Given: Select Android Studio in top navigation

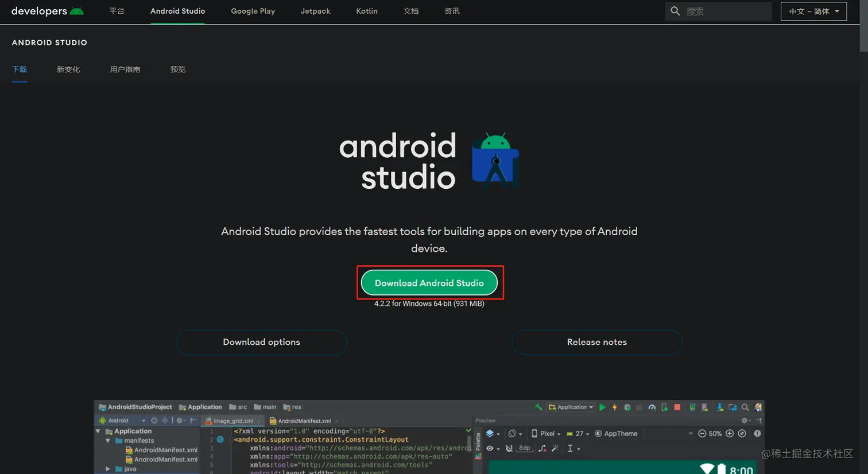Looking at the screenshot, I should (177, 11).
